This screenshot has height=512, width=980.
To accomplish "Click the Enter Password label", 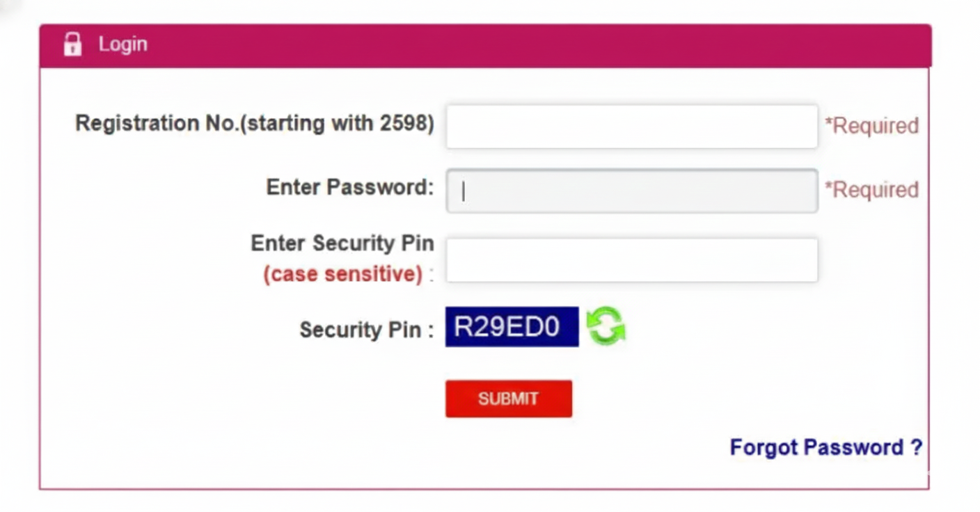I will pos(349,187).
